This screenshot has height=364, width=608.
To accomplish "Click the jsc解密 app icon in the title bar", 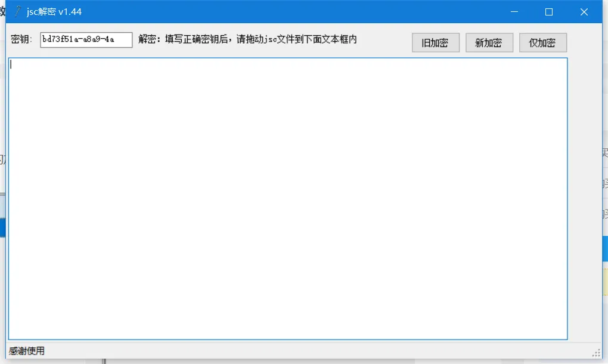I will [18, 11].
